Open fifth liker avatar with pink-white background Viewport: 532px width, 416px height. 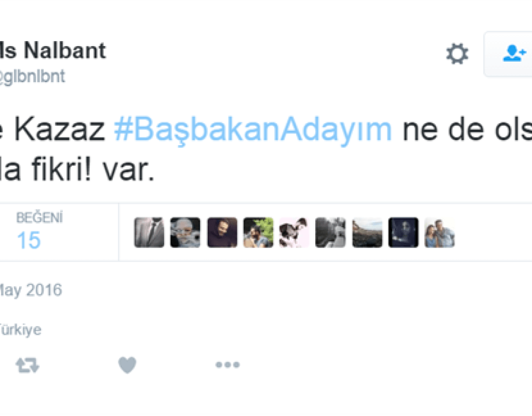[294, 232]
